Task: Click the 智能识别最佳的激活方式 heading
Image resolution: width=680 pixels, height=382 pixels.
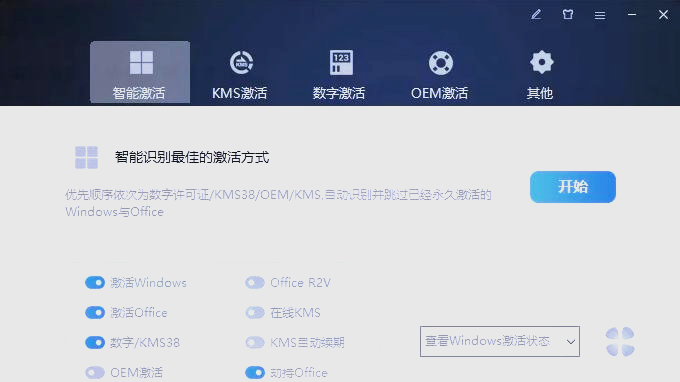Action: tap(192, 157)
